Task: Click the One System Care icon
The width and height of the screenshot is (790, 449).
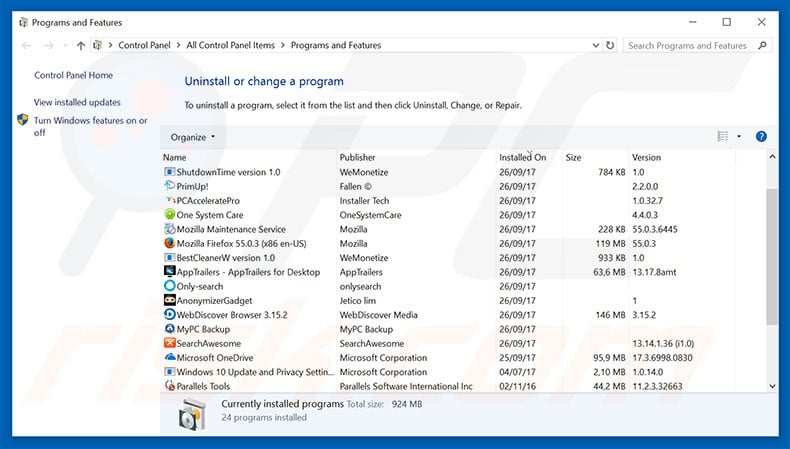Action: [170, 214]
